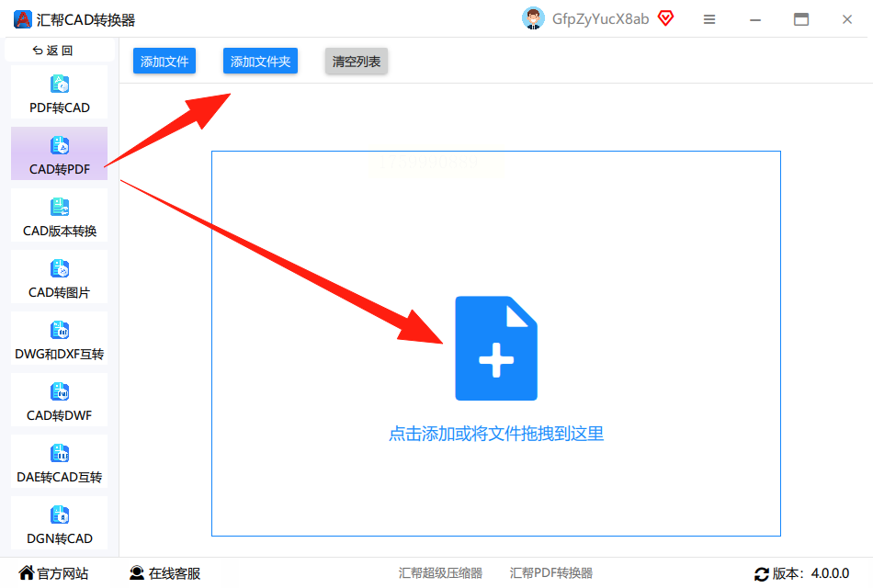Open the 汇帮PDF转换器 link
The image size is (873, 588).
551,573
